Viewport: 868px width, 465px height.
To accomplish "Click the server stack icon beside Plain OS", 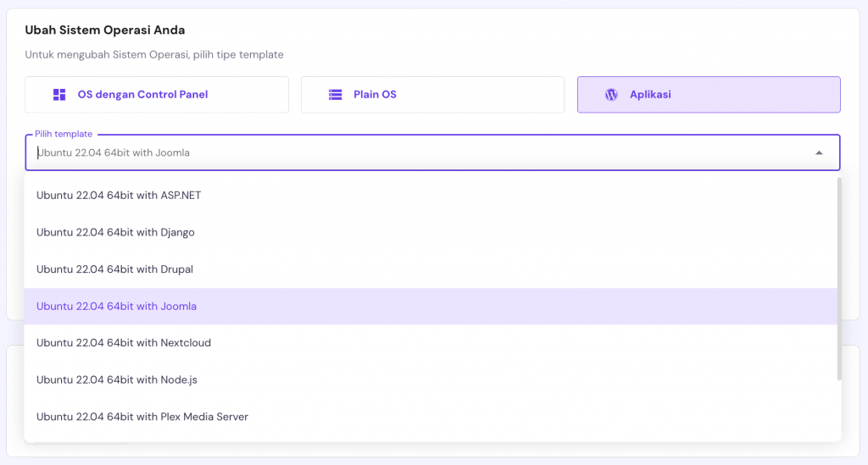I will pos(336,95).
